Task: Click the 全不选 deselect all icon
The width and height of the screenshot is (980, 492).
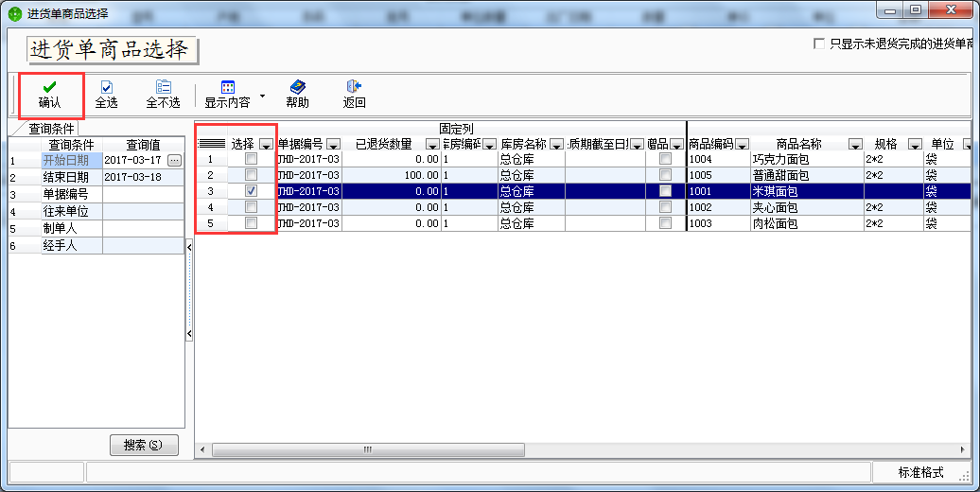Action: [x=163, y=87]
